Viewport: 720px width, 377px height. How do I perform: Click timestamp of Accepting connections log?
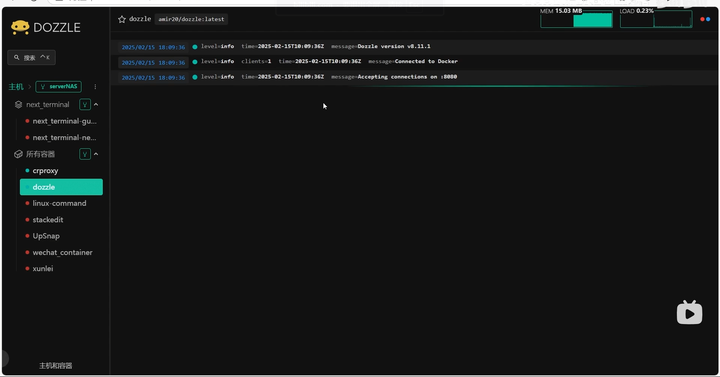[153, 78]
